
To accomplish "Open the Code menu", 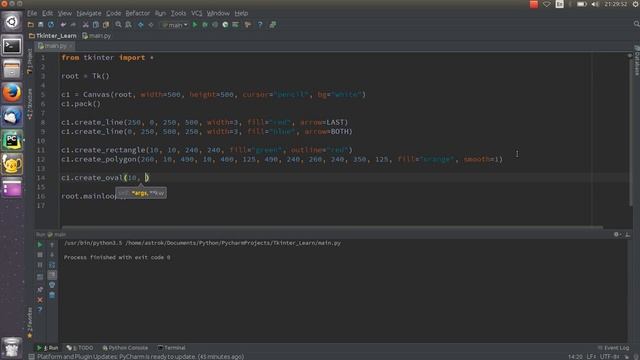I will 113,13.
